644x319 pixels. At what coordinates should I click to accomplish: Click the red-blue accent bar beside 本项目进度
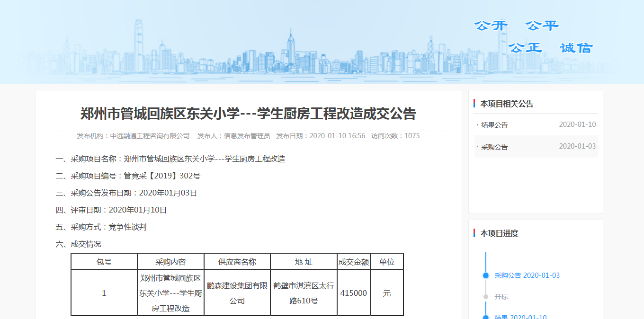(474, 233)
